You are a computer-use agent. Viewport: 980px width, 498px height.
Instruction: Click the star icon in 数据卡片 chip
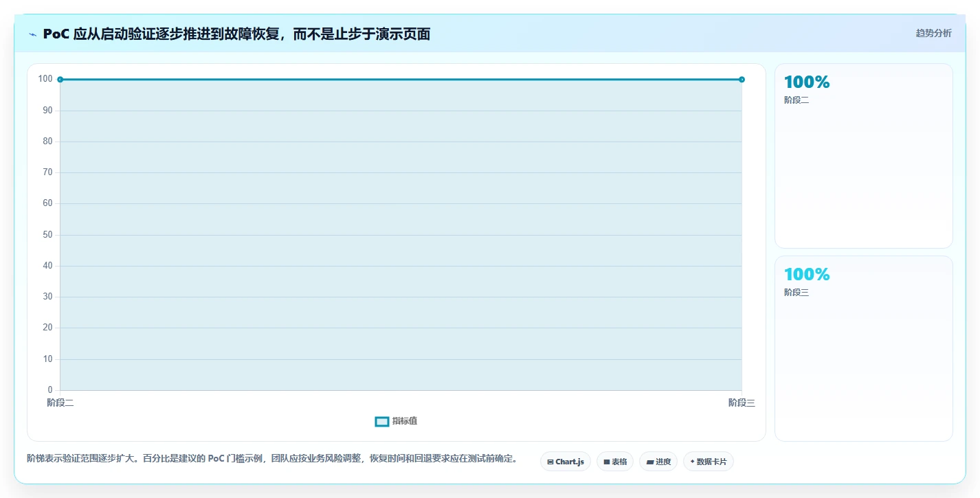tap(692, 462)
